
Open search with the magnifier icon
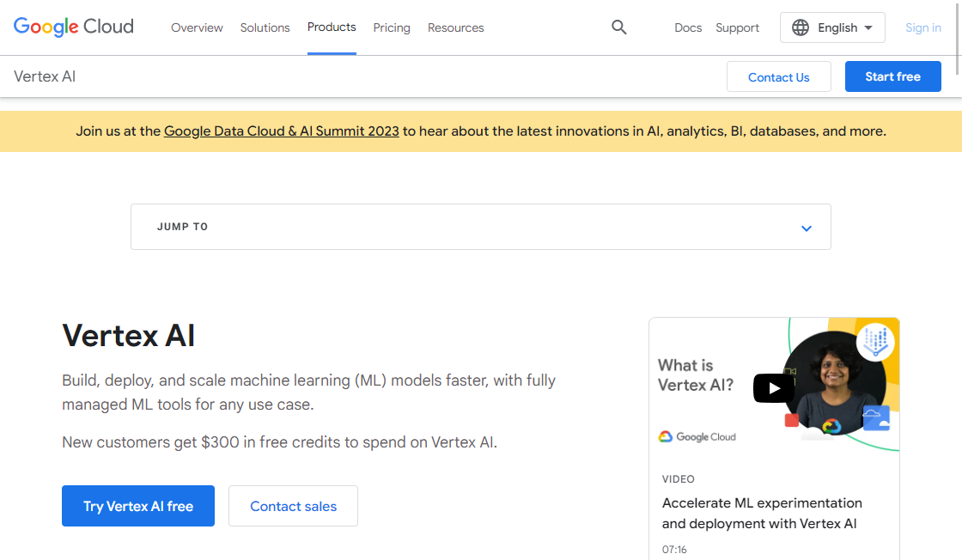[x=618, y=27]
